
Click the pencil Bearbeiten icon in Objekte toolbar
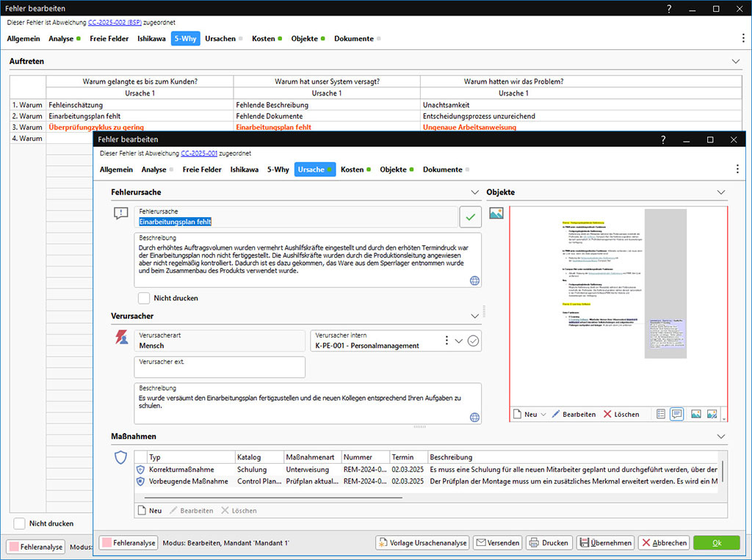tap(556, 415)
